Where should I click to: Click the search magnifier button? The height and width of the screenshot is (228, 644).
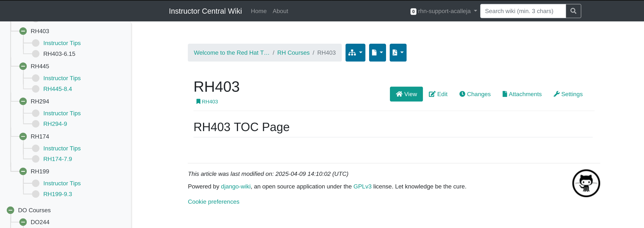(x=573, y=11)
